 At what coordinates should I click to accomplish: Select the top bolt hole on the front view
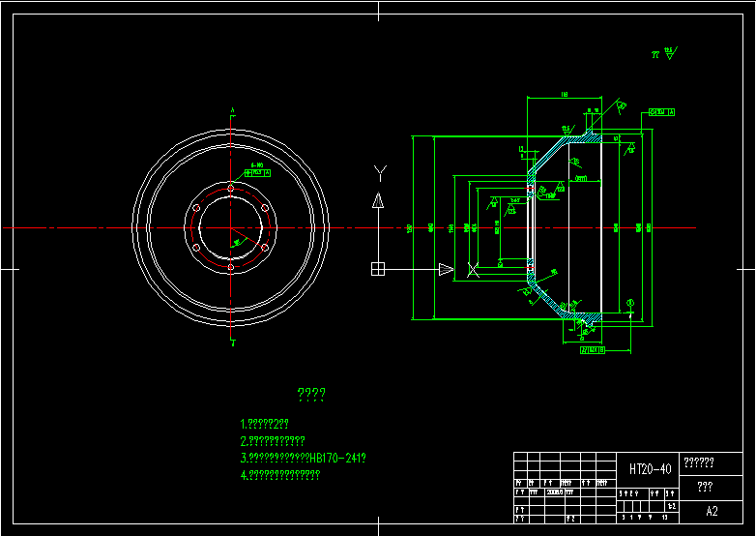230,188
